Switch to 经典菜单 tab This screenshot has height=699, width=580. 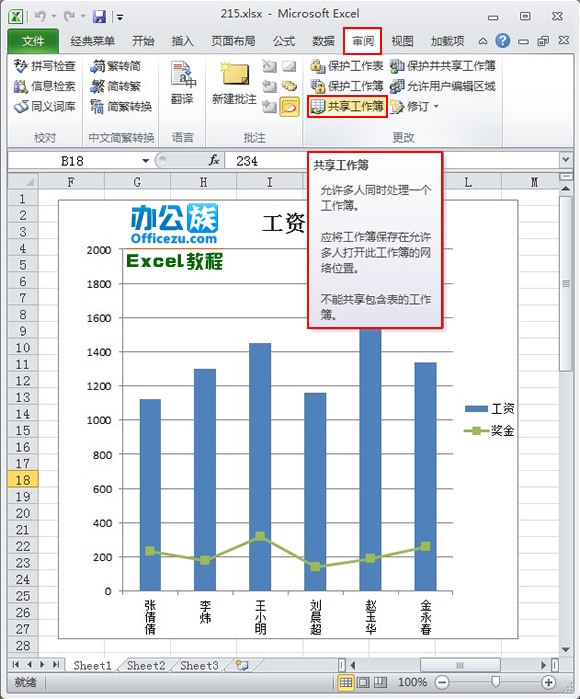(x=93, y=41)
